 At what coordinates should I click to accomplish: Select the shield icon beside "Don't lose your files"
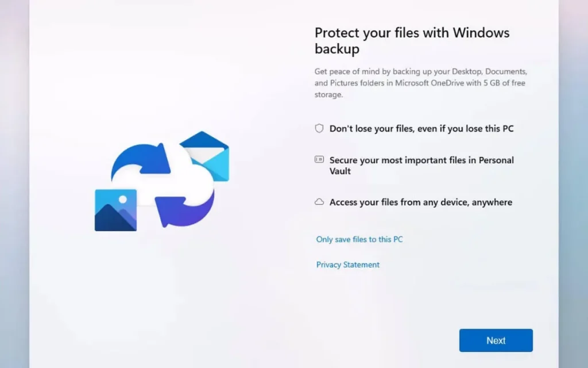(x=319, y=128)
